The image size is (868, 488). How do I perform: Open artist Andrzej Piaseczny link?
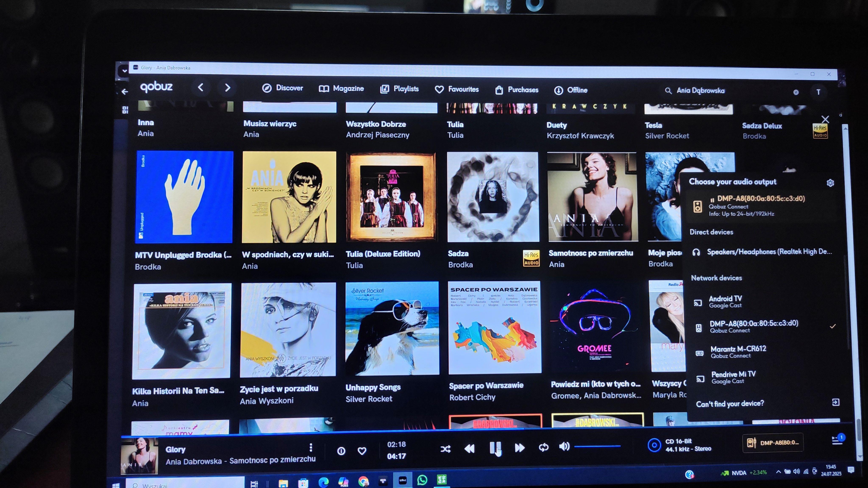[377, 135]
